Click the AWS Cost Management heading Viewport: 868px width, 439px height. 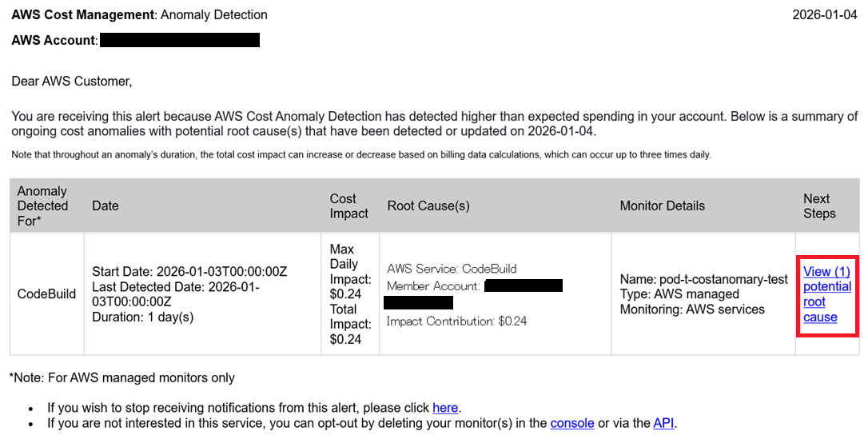click(x=84, y=14)
